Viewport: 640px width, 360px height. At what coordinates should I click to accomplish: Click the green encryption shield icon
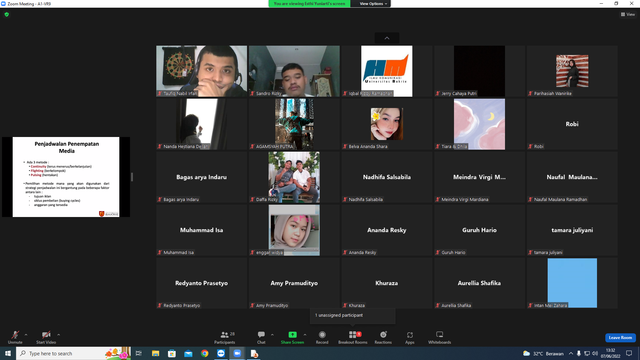click(x=7, y=14)
